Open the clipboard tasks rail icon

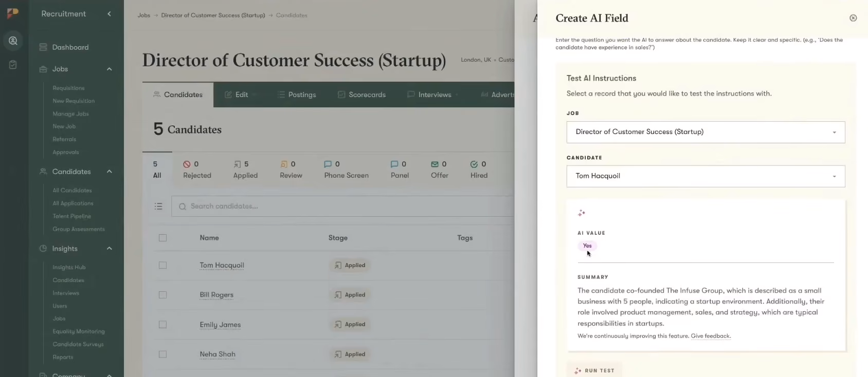click(13, 65)
